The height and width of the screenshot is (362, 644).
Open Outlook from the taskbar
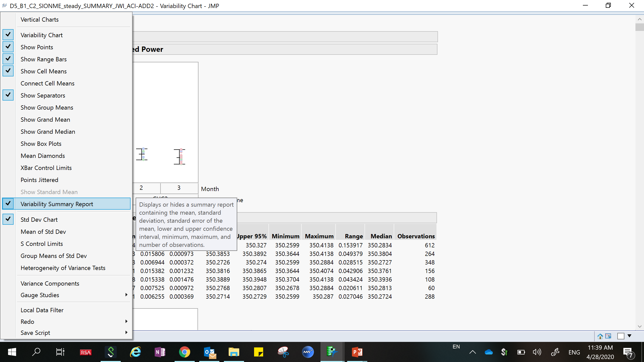tap(209, 352)
